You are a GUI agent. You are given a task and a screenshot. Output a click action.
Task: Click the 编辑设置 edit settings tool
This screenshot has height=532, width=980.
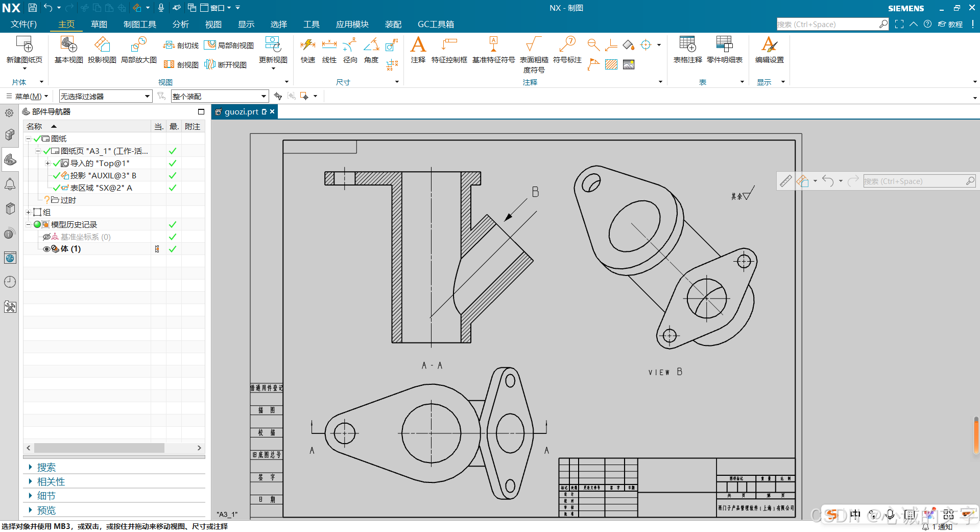[x=769, y=50]
